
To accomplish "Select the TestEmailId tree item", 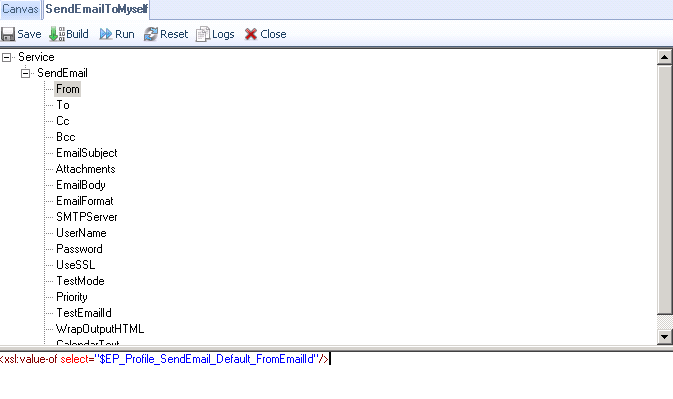I will [x=84, y=313].
